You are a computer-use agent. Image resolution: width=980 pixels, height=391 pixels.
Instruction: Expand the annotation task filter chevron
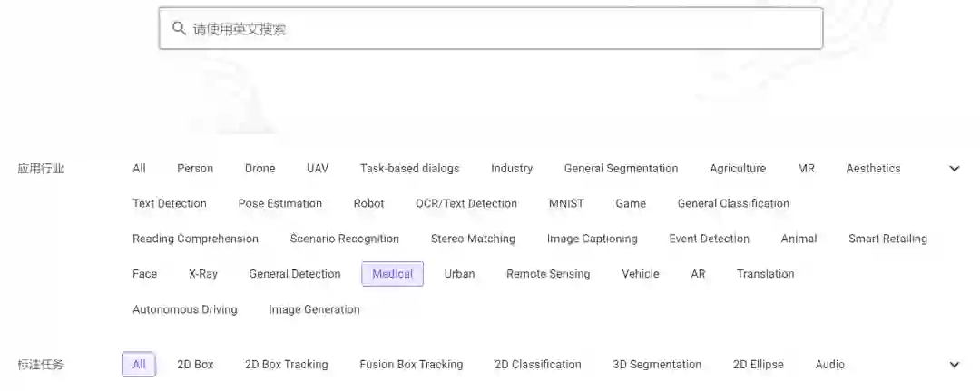pyautogui.click(x=954, y=365)
